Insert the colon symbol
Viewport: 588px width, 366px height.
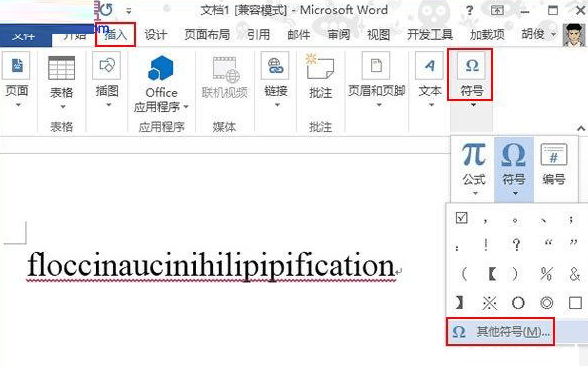pos(457,248)
